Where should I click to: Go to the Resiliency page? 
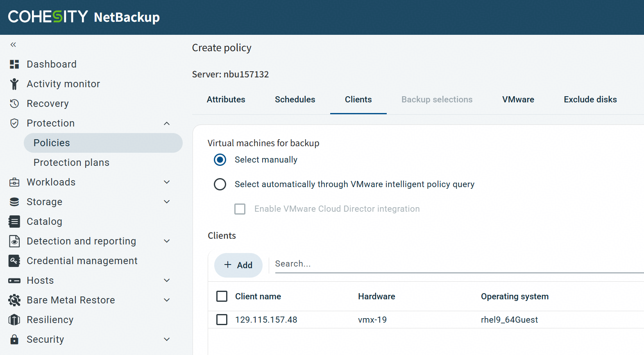coord(50,320)
